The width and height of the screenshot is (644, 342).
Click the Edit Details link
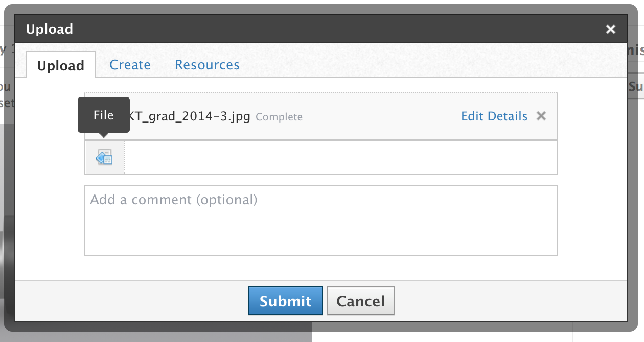pyautogui.click(x=494, y=116)
